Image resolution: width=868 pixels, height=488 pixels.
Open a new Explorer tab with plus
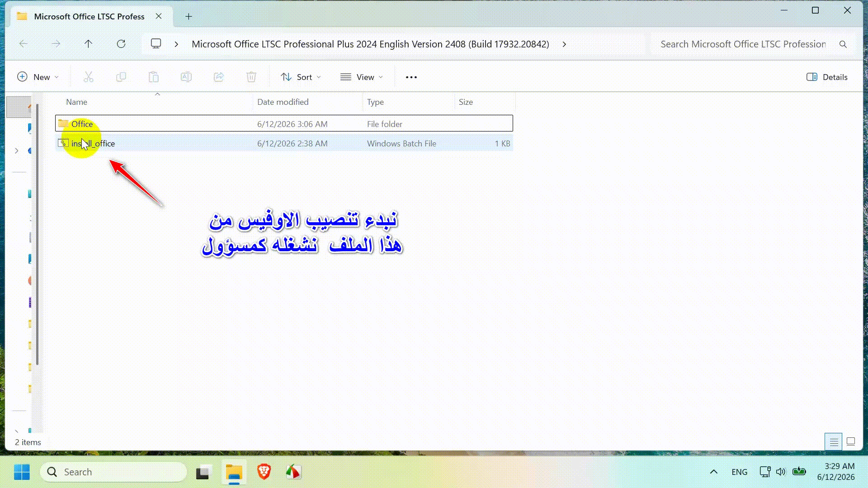click(x=189, y=17)
